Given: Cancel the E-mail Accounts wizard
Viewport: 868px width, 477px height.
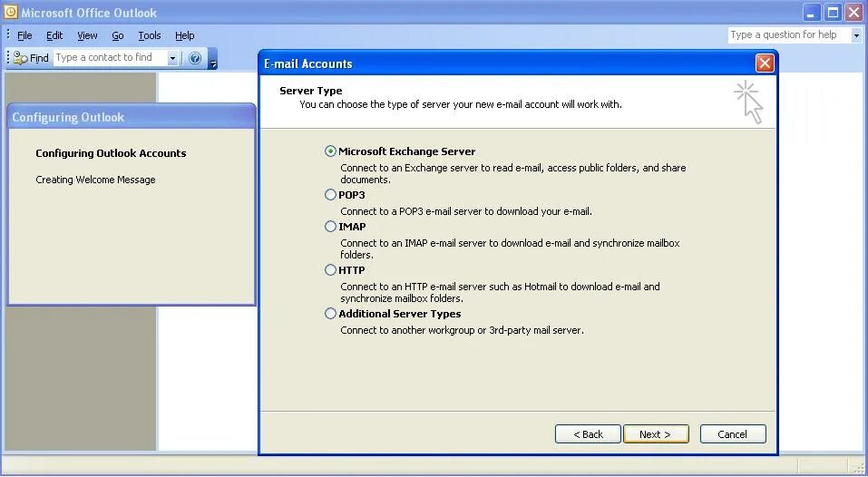Looking at the screenshot, I should click(x=733, y=434).
